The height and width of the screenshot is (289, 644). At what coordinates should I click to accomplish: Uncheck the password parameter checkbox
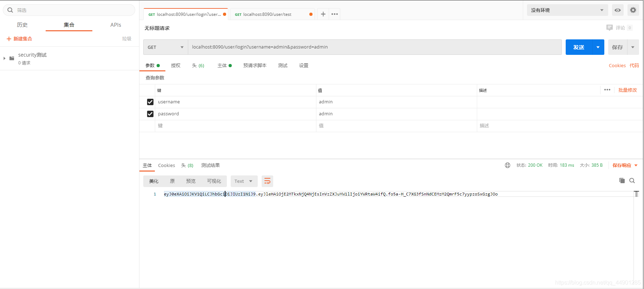(150, 114)
